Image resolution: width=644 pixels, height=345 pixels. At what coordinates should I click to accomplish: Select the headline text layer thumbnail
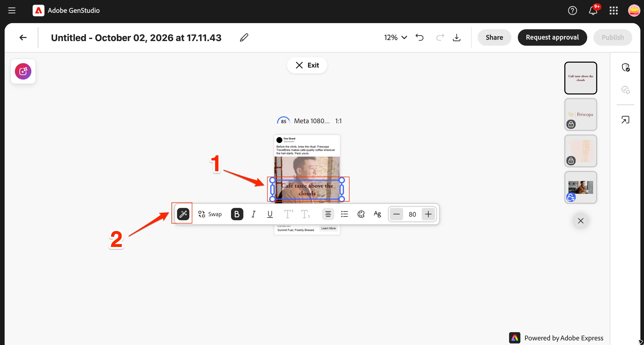(x=581, y=78)
